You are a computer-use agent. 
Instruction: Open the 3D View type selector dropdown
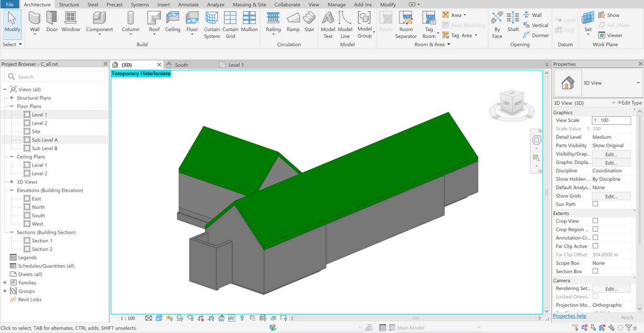tap(638, 83)
